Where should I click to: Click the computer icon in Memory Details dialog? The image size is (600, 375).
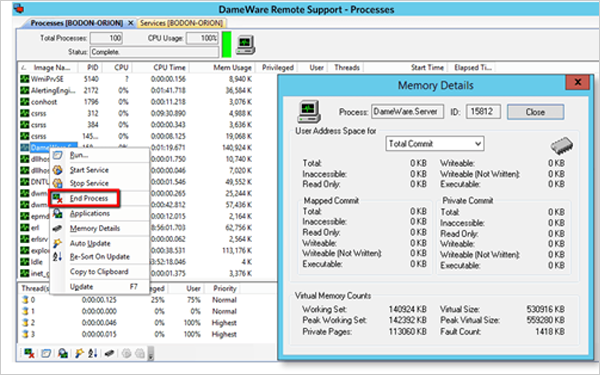[x=309, y=112]
